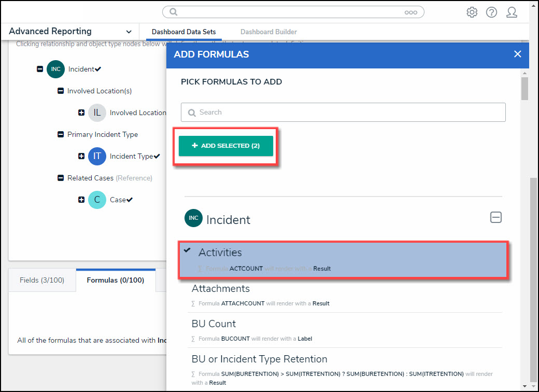Viewport: 539px width, 392px height.
Task: Click the IL Involved Location circle icon
Action: tap(97, 113)
